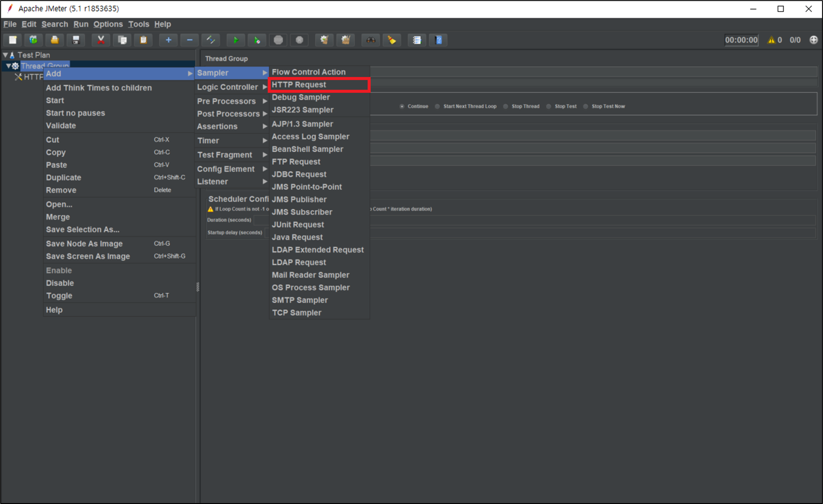Image resolution: width=823 pixels, height=504 pixels.
Task: Click the Search binoculars icon
Action: (371, 40)
